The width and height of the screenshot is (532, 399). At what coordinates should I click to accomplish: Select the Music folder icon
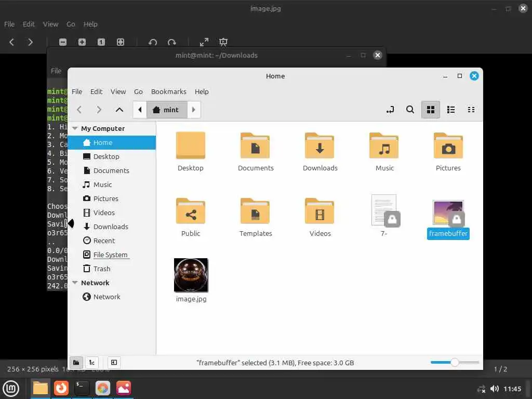click(x=384, y=145)
